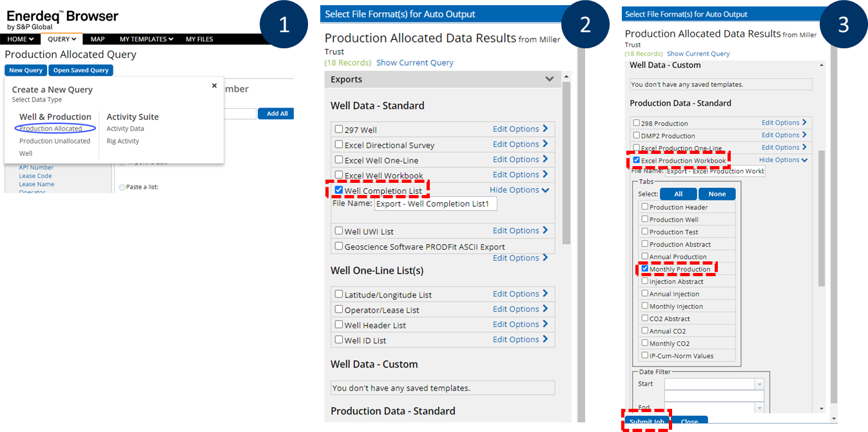Collapse Hide Options for Well Completion List
The image size is (868, 432).
click(x=545, y=190)
